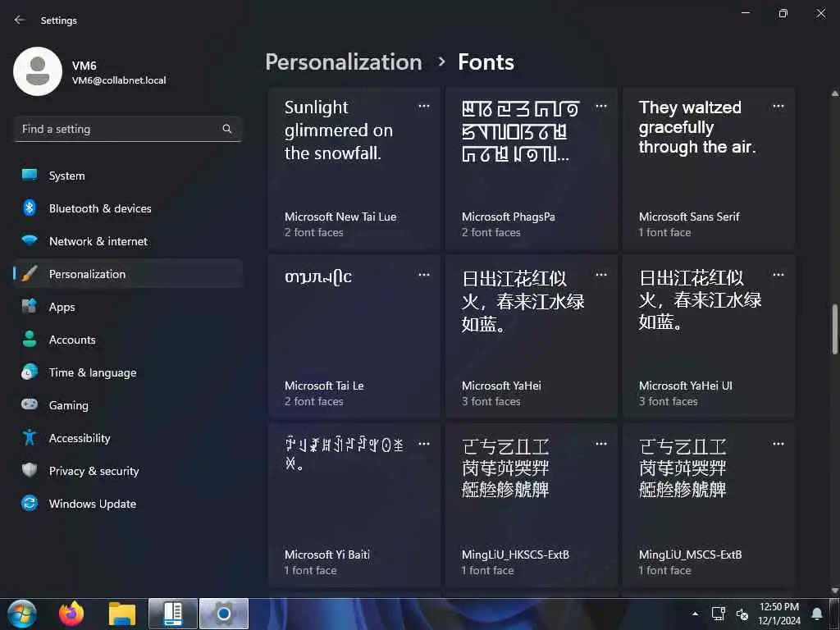Select Time & language in navigation

(128, 372)
